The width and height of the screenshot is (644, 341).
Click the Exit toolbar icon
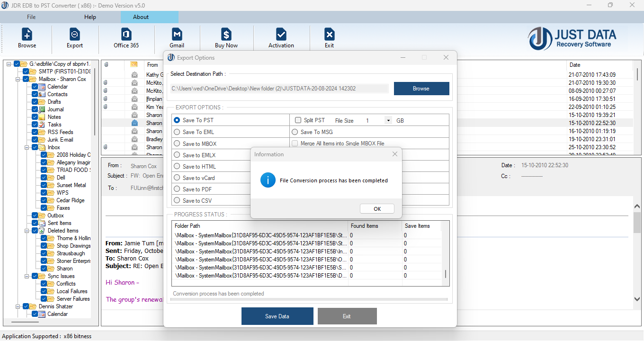329,37
